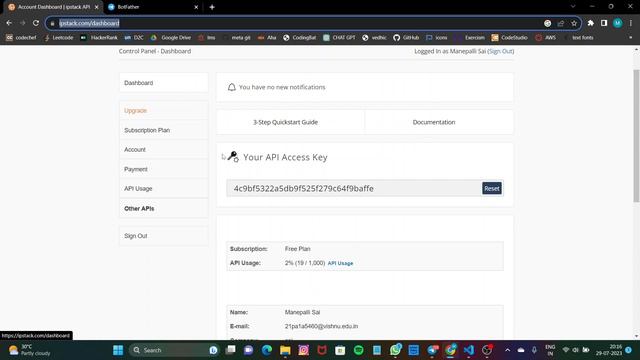Open the Leetcode bookmark
This screenshot has height=360, width=640.
[x=59, y=38]
